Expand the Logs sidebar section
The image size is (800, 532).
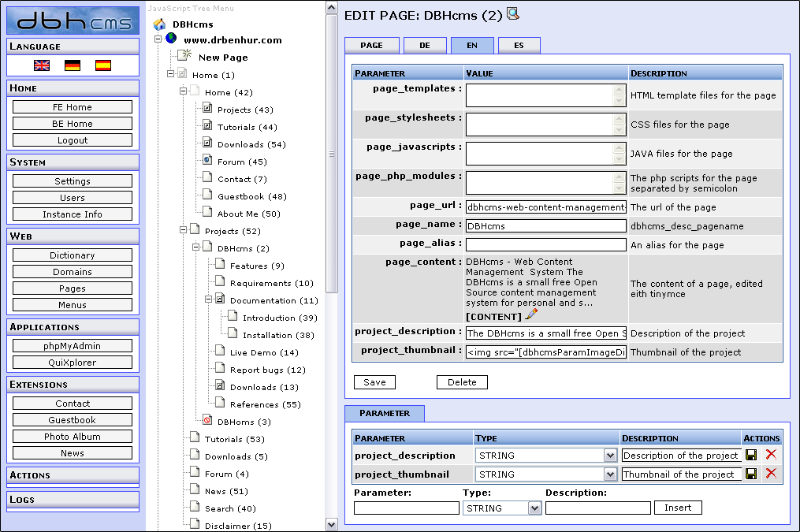(x=73, y=500)
